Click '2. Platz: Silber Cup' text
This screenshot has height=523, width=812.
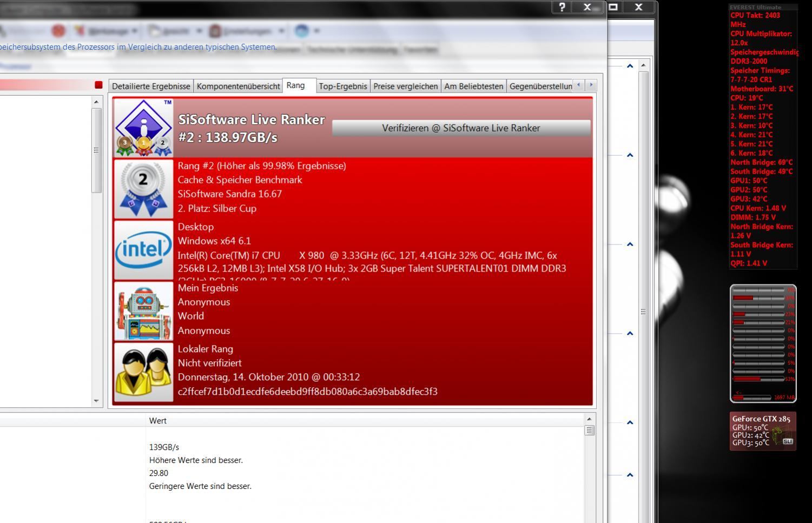217,208
